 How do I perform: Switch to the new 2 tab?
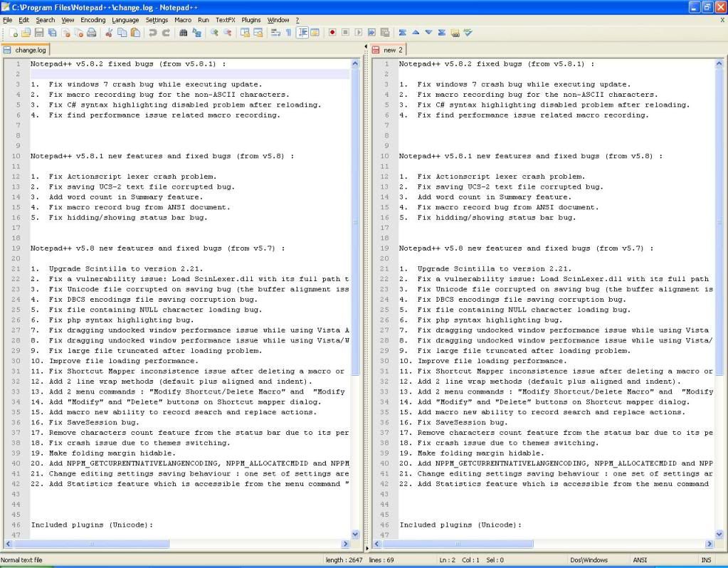click(388, 50)
